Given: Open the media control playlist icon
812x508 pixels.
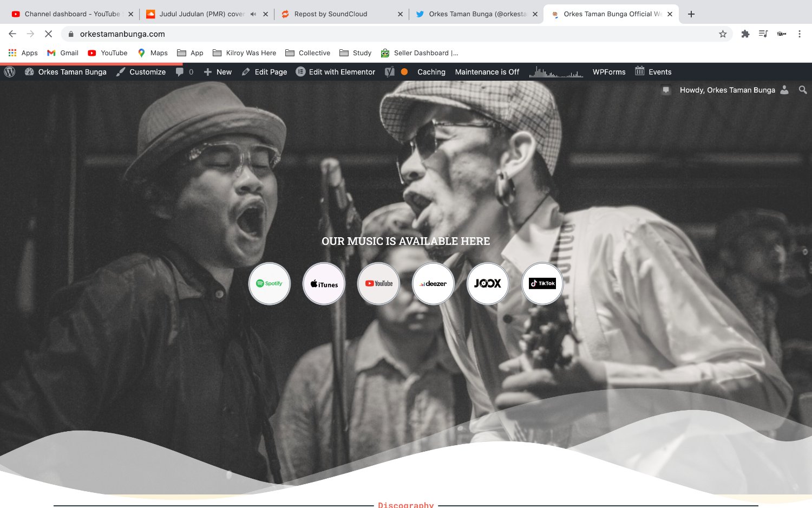Looking at the screenshot, I should click(x=763, y=34).
